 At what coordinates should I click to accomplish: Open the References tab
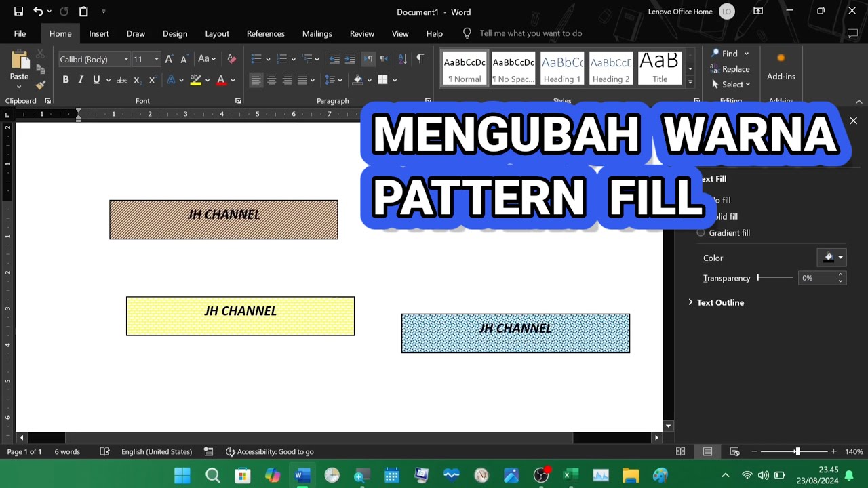266,33
